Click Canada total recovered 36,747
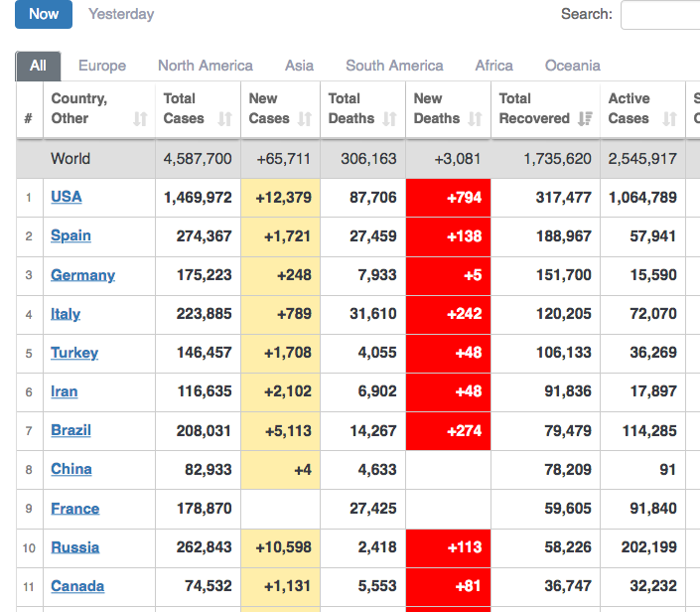 568,586
